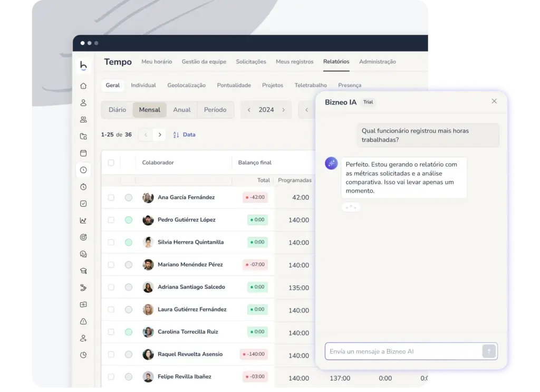Click Pedro Gutiérrez López's avatar
The image size is (540, 392).
(x=148, y=220)
